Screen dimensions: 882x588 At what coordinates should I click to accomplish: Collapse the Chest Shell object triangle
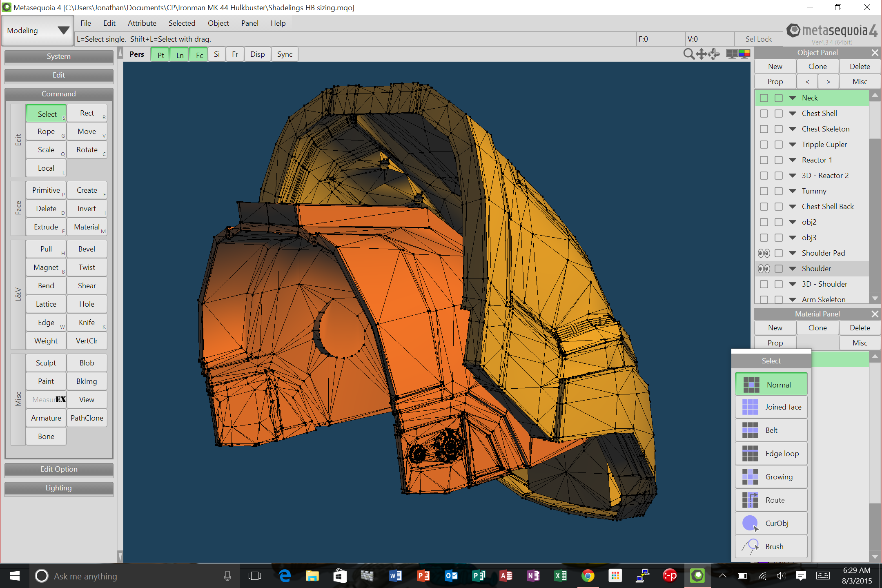793,114
